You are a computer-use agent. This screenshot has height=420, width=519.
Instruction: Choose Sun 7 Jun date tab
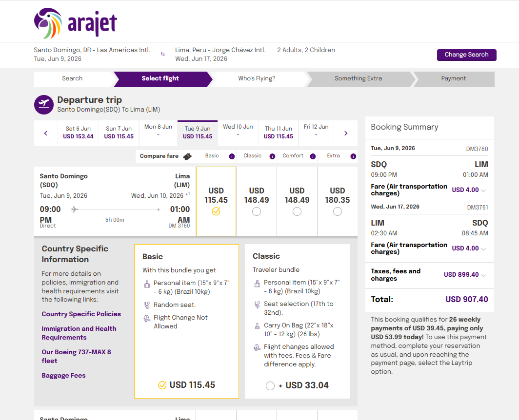point(119,133)
